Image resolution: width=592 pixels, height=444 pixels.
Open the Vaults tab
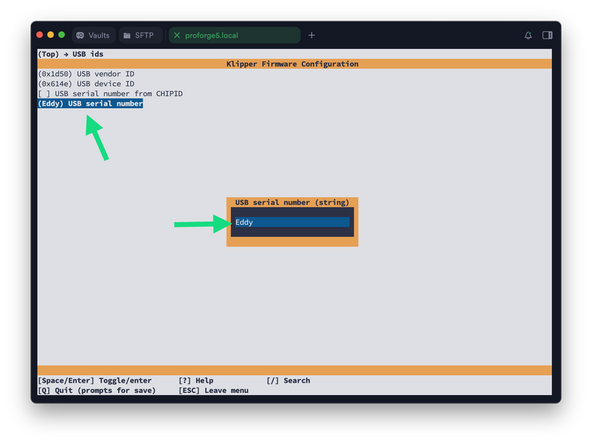pos(93,35)
